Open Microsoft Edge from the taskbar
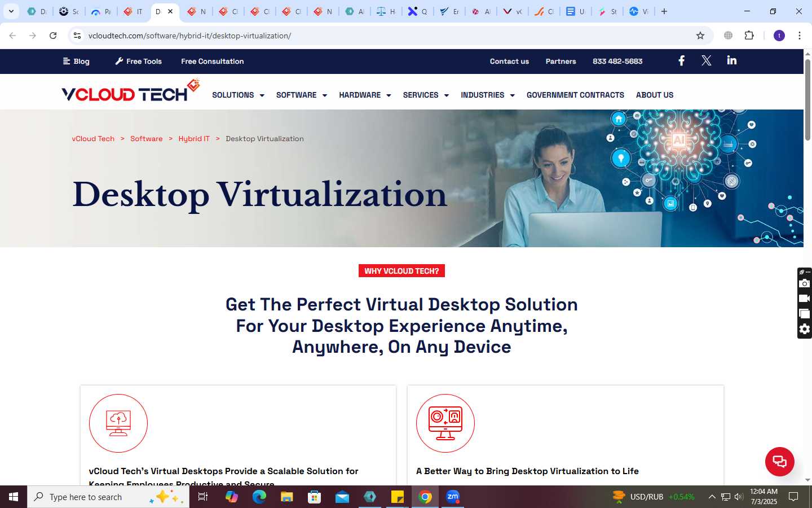This screenshot has width=812, height=508. pyautogui.click(x=259, y=497)
